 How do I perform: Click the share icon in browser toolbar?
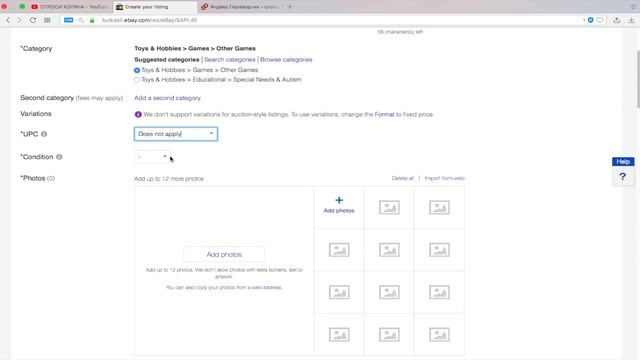coord(617,20)
